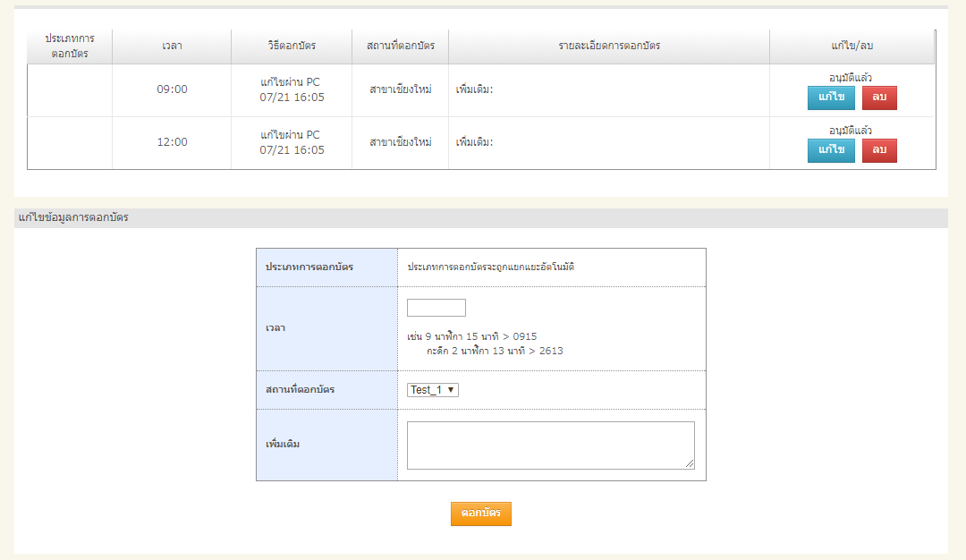
Task: Click the แก้ไข/ลบ column header
Action: pyautogui.click(x=852, y=46)
